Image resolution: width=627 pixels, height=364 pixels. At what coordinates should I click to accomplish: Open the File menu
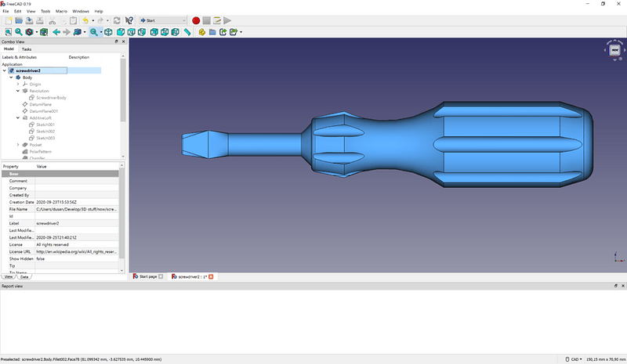click(x=5, y=11)
